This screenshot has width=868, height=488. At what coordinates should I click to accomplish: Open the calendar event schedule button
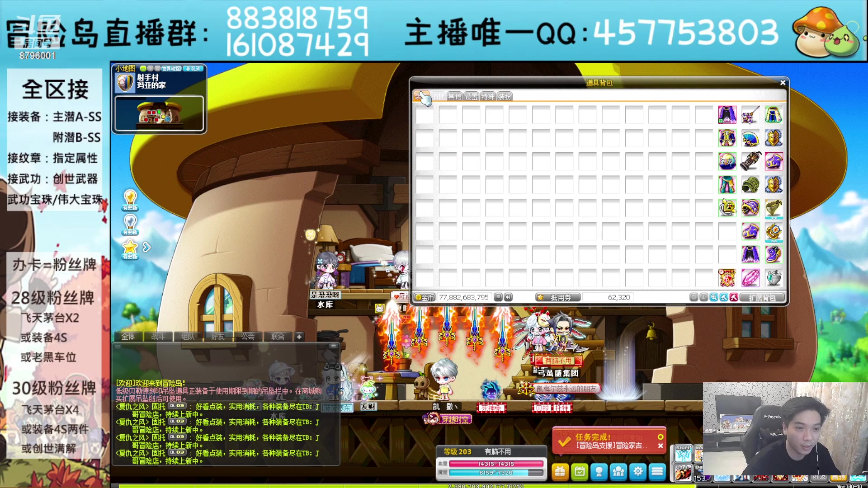click(x=580, y=472)
